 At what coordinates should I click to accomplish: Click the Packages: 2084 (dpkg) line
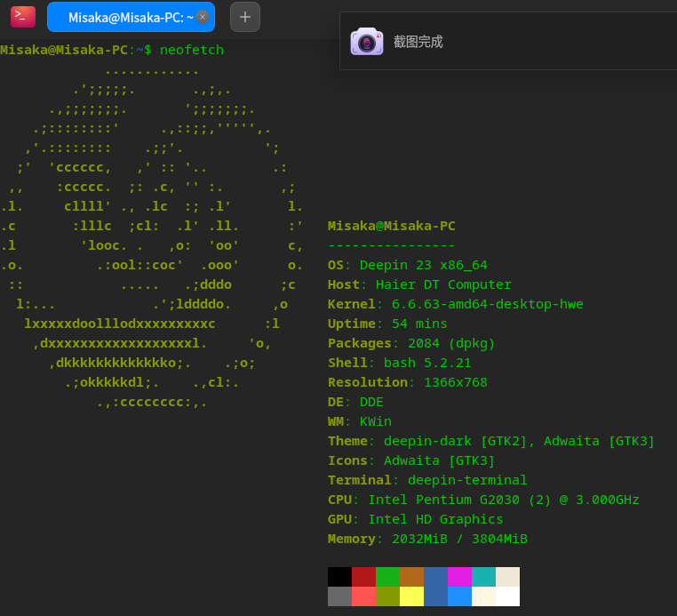(411, 343)
